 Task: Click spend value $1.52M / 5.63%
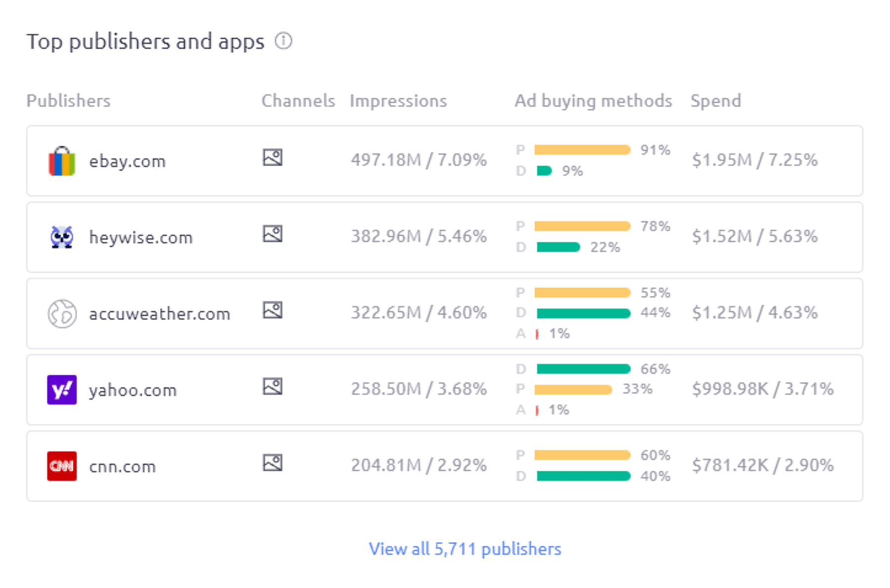755,236
